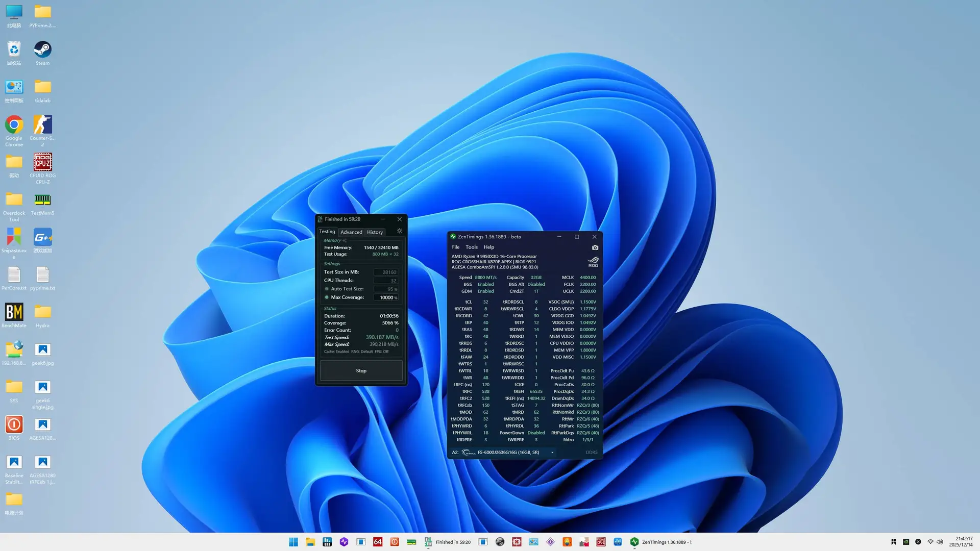Viewport: 980px width, 551px height.
Task: Click the ZenTimings screenshot camera icon
Action: tap(595, 247)
